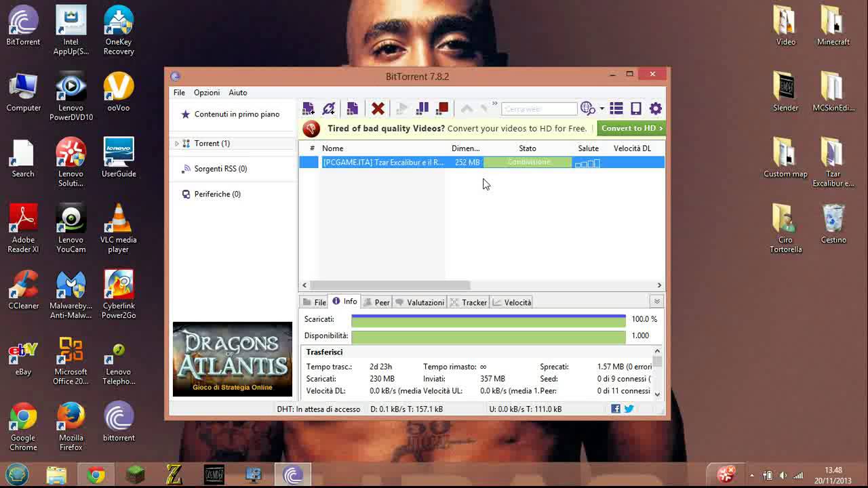Click the web search globe icon
Viewport: 868px width, 488px height.
tap(587, 108)
